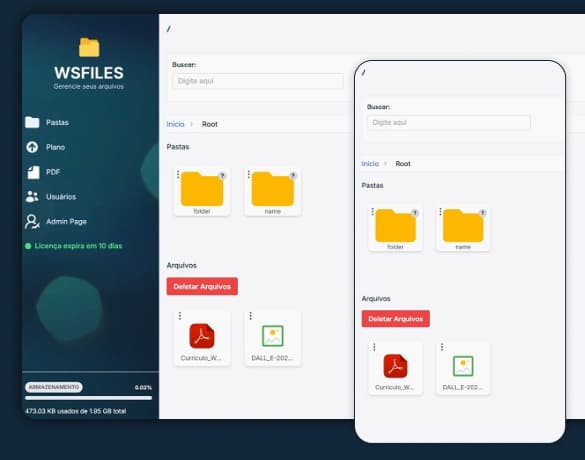Open the desktop view 'name' folder options dots
This screenshot has width=585, height=460.
pos(249,174)
